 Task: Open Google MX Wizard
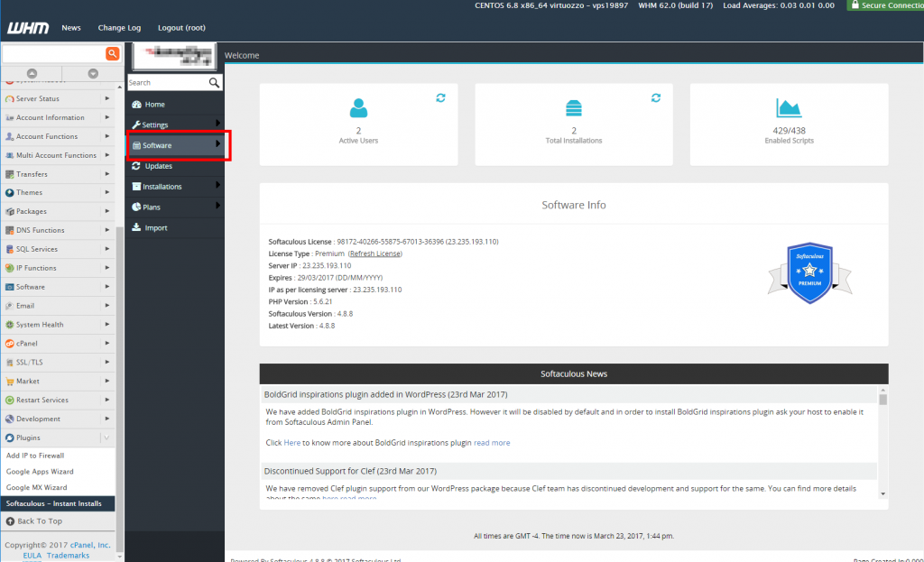pyautogui.click(x=36, y=487)
